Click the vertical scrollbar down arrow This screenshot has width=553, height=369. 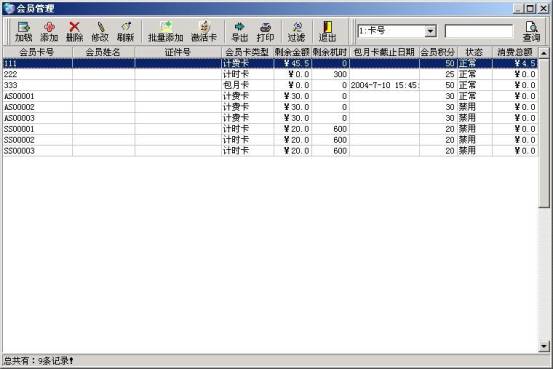[x=544, y=347]
